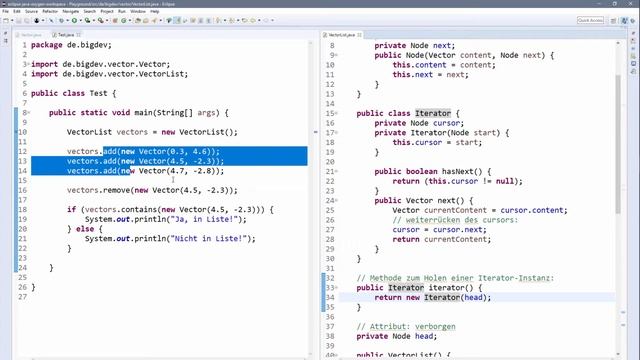
Task: Open the Window menu
Action: 138,11
